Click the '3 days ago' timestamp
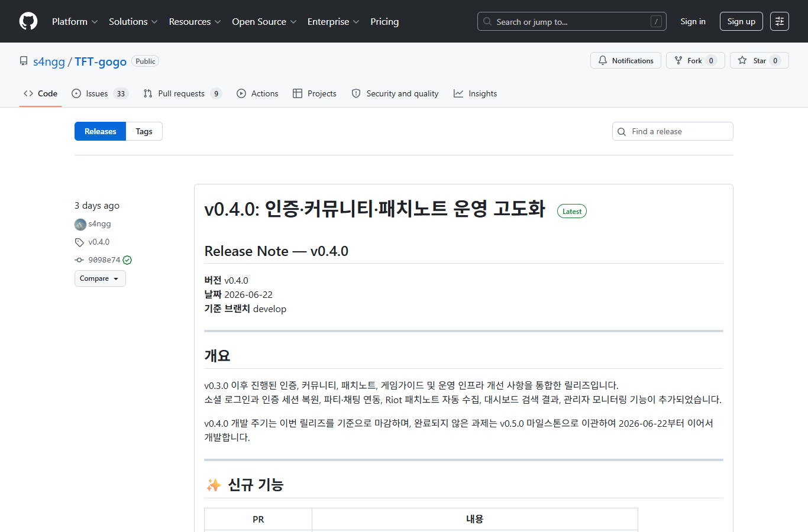 point(97,206)
